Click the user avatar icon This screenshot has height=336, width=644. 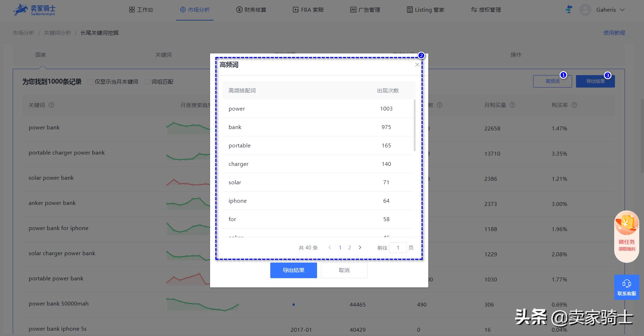point(585,10)
